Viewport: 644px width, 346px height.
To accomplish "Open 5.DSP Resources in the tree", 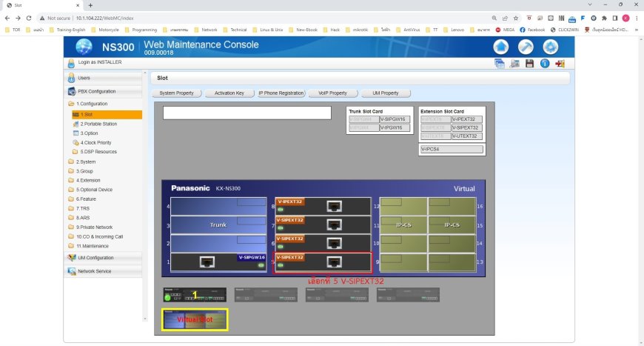I will coord(98,152).
